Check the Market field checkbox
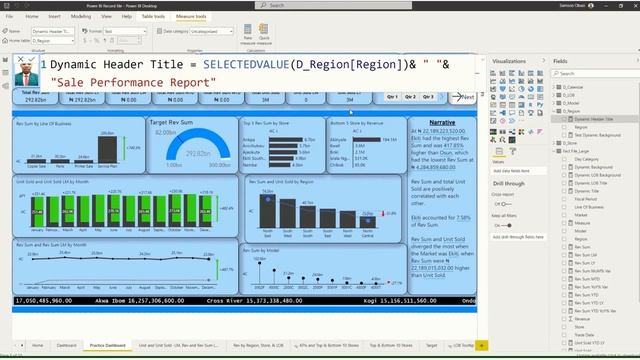The height and width of the screenshot is (360, 640). tap(565, 215)
